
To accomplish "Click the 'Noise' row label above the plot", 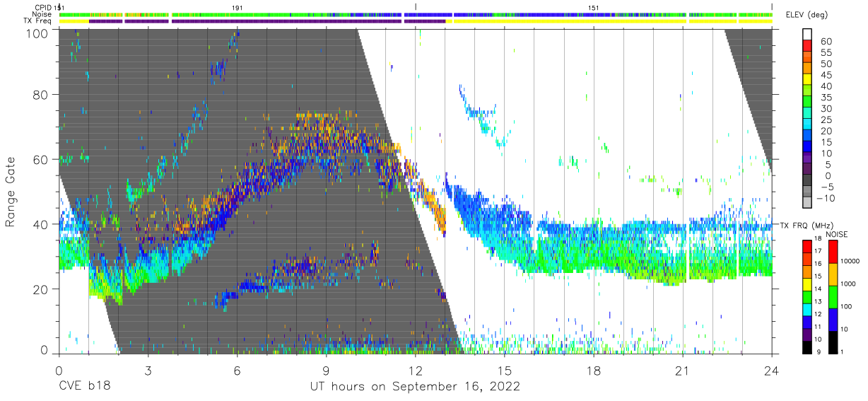I will tap(43, 14).
